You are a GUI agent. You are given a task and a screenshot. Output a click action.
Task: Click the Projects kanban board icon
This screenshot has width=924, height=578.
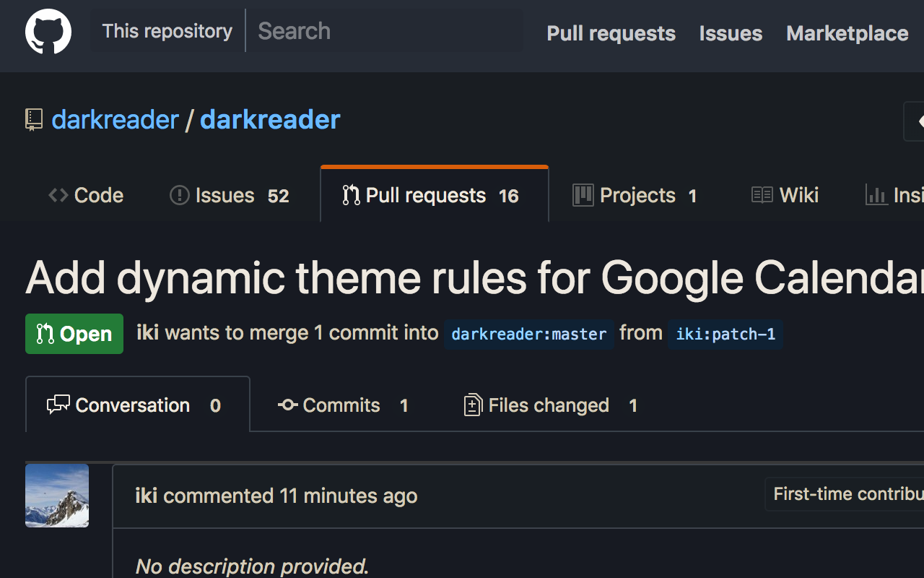[x=583, y=194]
